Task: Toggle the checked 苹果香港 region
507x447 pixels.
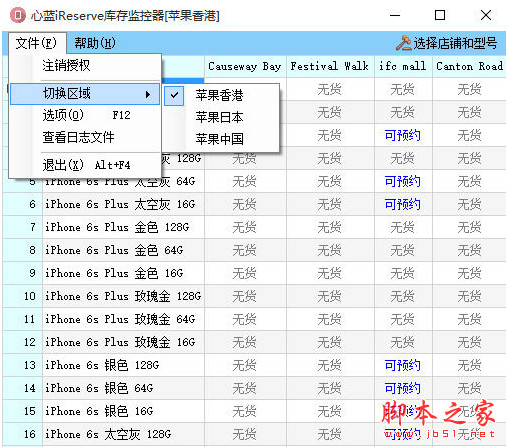Action: 221,95
